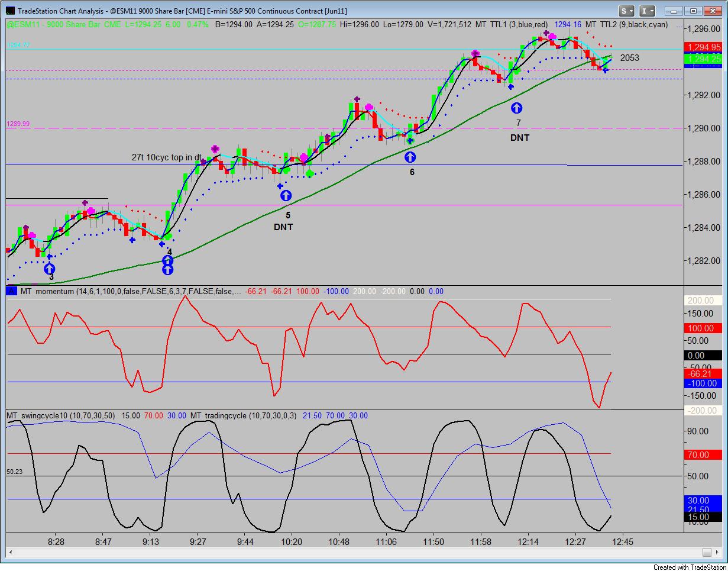
Task: Click the blue -100.00 momentum axis label
Action: click(x=703, y=383)
